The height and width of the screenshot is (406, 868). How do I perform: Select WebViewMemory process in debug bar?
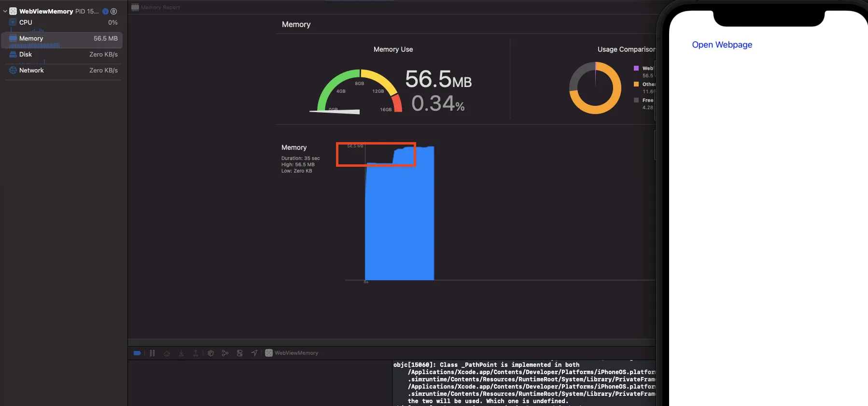coord(292,353)
